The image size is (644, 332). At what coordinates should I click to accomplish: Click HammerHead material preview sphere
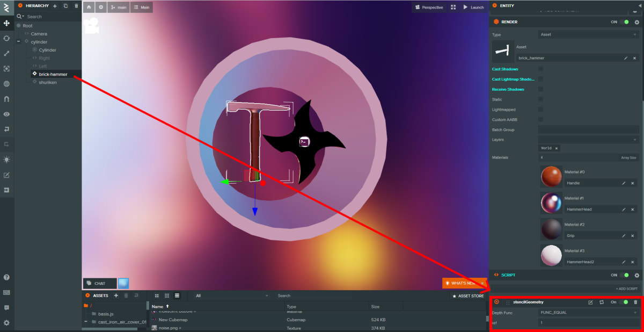point(551,203)
